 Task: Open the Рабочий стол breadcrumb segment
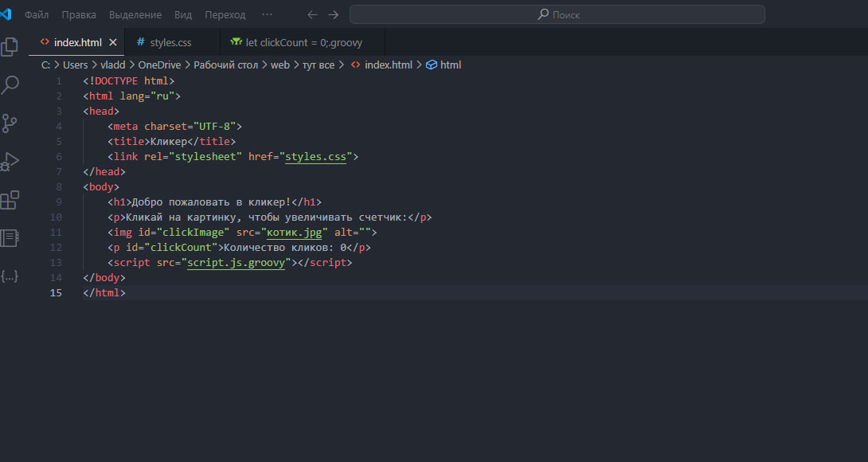tap(226, 65)
